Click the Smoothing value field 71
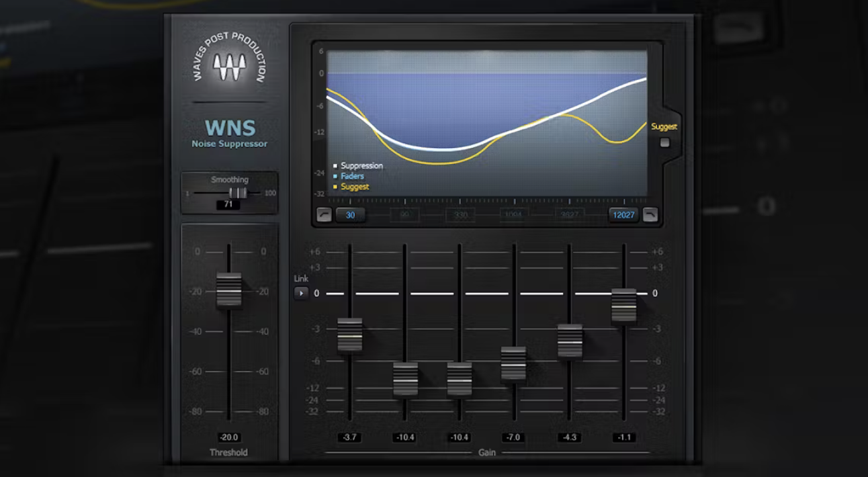Viewport: 868px width, 477px height. [228, 204]
